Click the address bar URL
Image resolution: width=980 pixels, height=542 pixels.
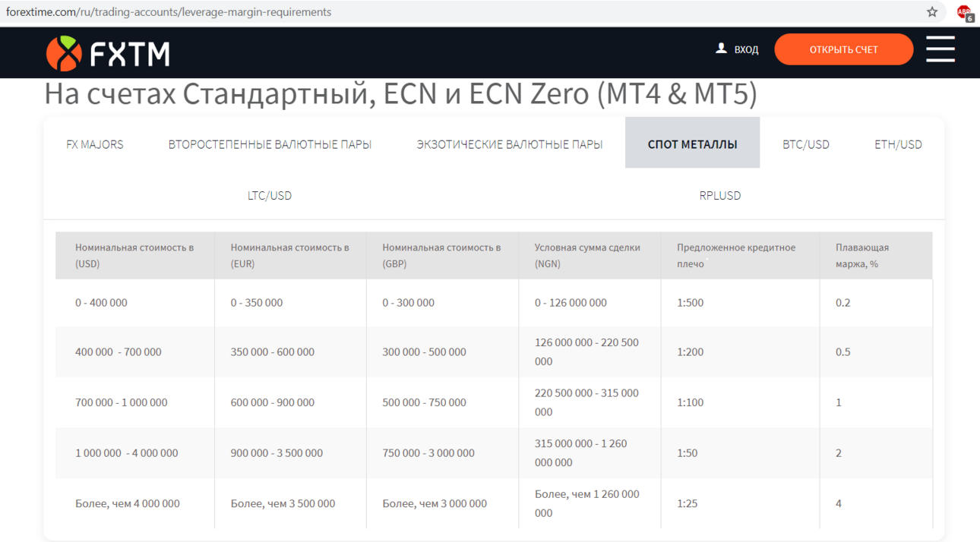169,12
